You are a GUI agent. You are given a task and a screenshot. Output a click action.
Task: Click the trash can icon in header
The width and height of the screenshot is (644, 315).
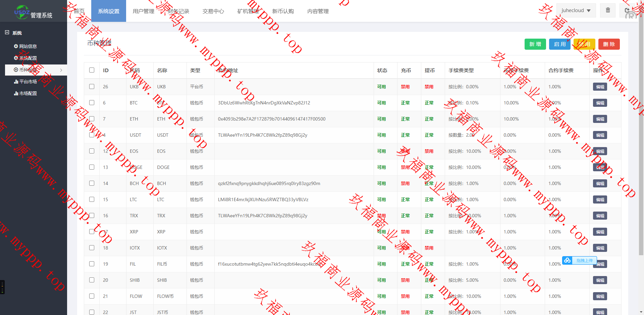608,10
